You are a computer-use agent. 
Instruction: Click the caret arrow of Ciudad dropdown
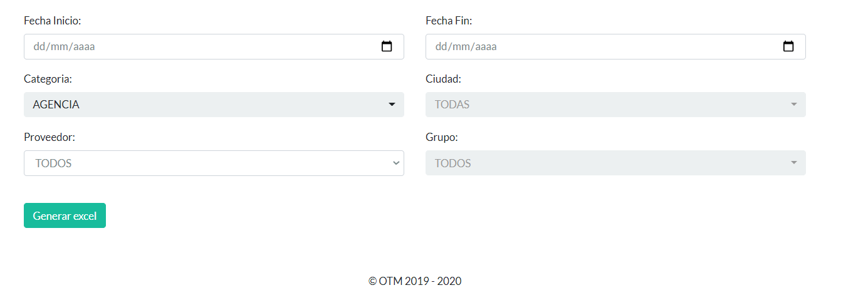pyautogui.click(x=793, y=105)
